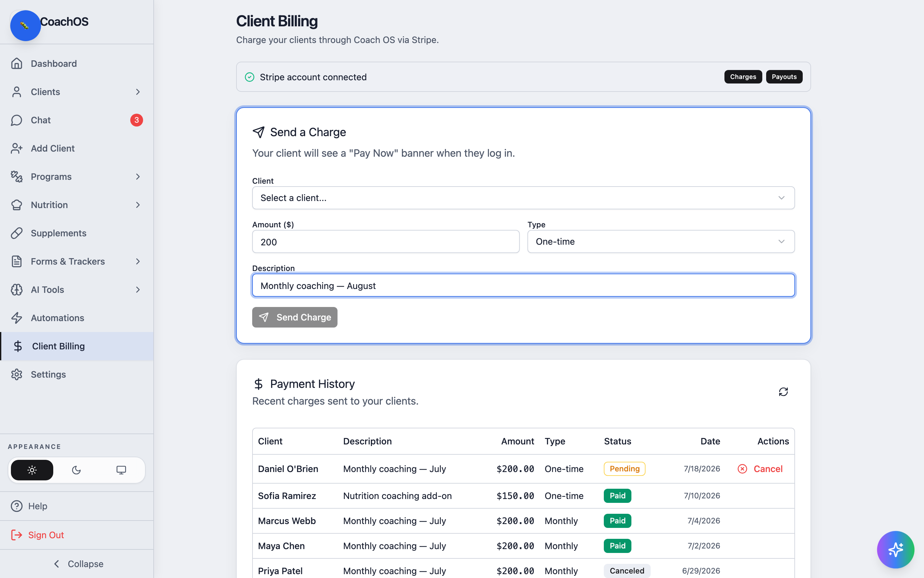
Task: Open the Help link
Action: pos(29,506)
